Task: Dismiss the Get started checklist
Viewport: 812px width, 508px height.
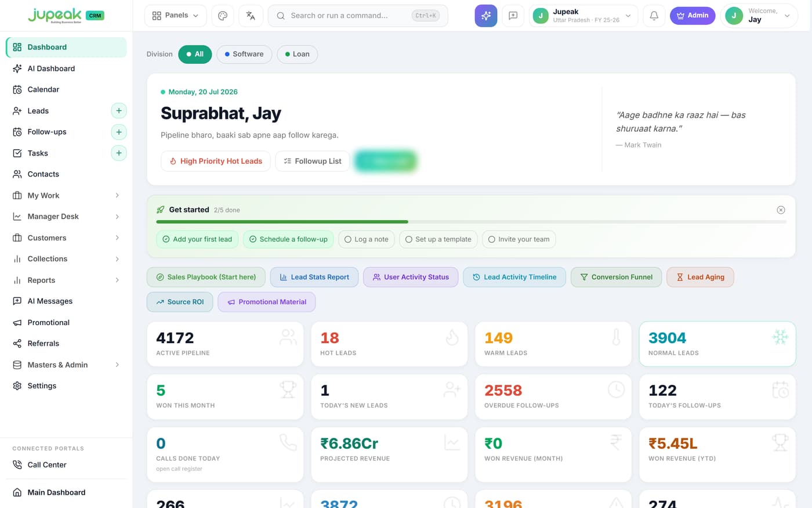Action: 781,210
